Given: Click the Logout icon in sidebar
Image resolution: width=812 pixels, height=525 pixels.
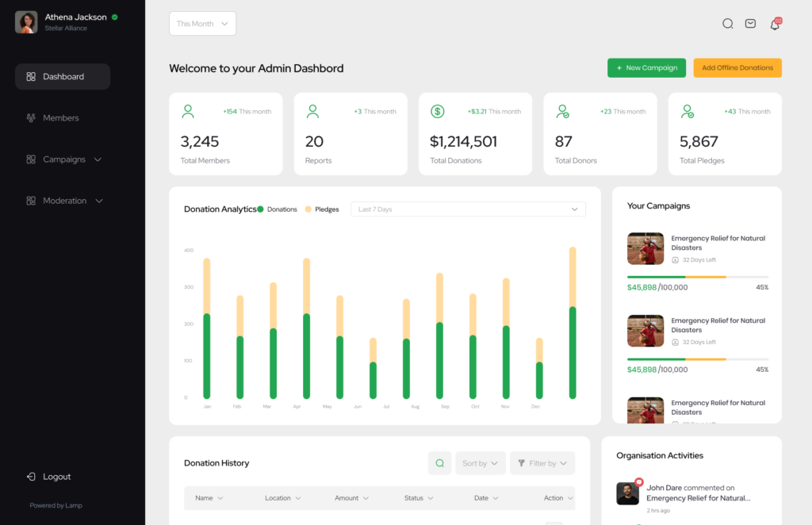Looking at the screenshot, I should pyautogui.click(x=31, y=477).
